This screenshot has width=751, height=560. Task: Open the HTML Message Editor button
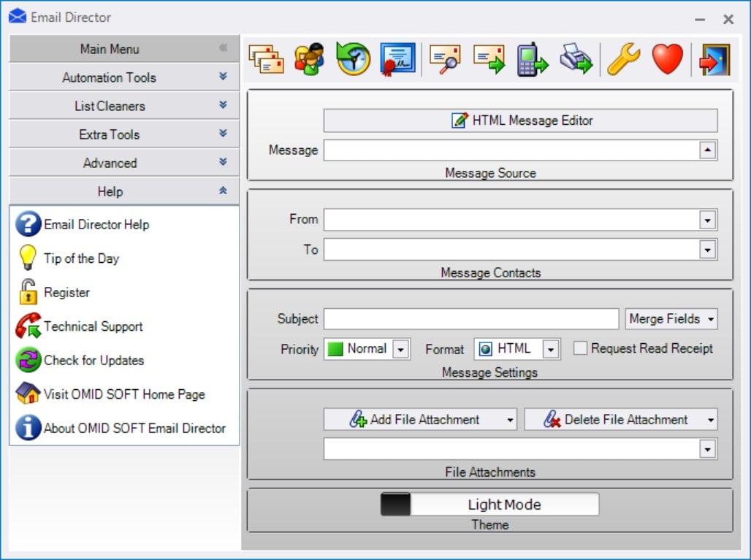[521, 120]
